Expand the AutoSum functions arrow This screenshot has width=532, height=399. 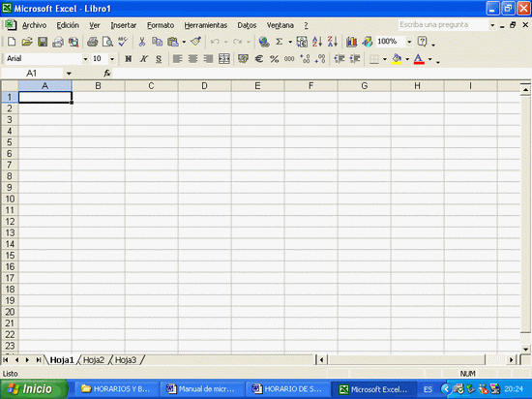[290, 42]
